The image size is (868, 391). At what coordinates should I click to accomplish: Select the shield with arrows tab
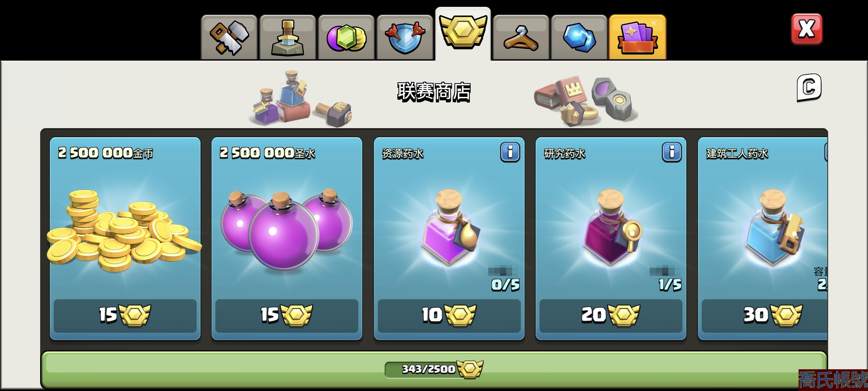pos(405,37)
